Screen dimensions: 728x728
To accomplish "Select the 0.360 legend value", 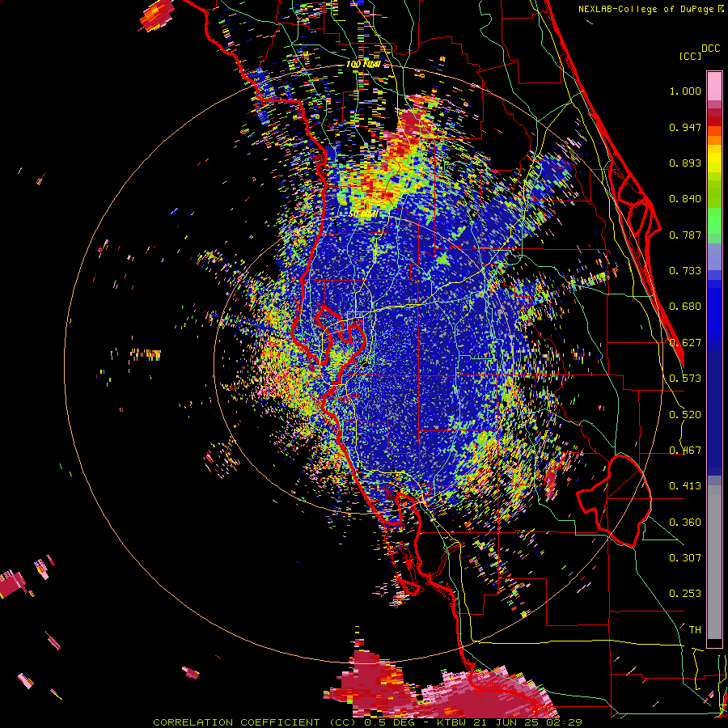I will pyautogui.click(x=685, y=523).
